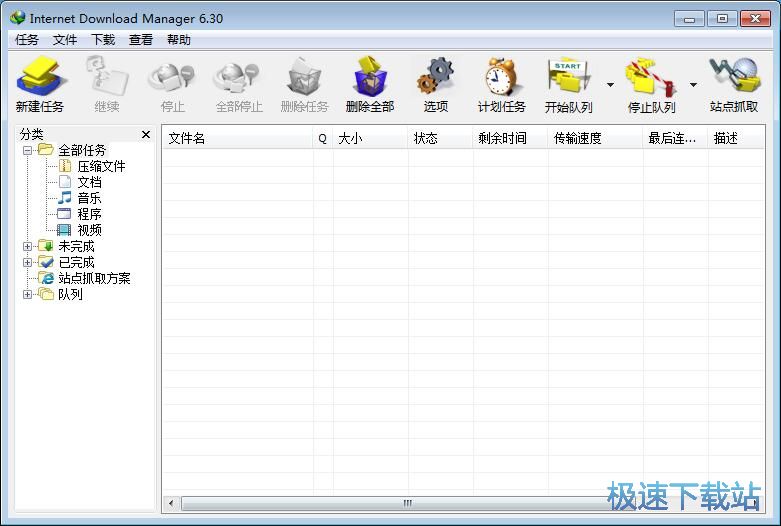Click the 程序 window icon

point(64,214)
